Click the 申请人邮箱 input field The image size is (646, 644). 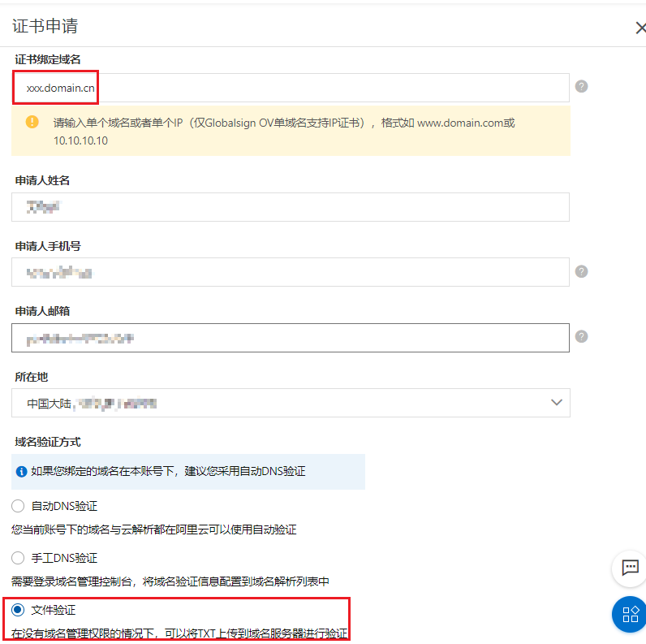[291, 338]
